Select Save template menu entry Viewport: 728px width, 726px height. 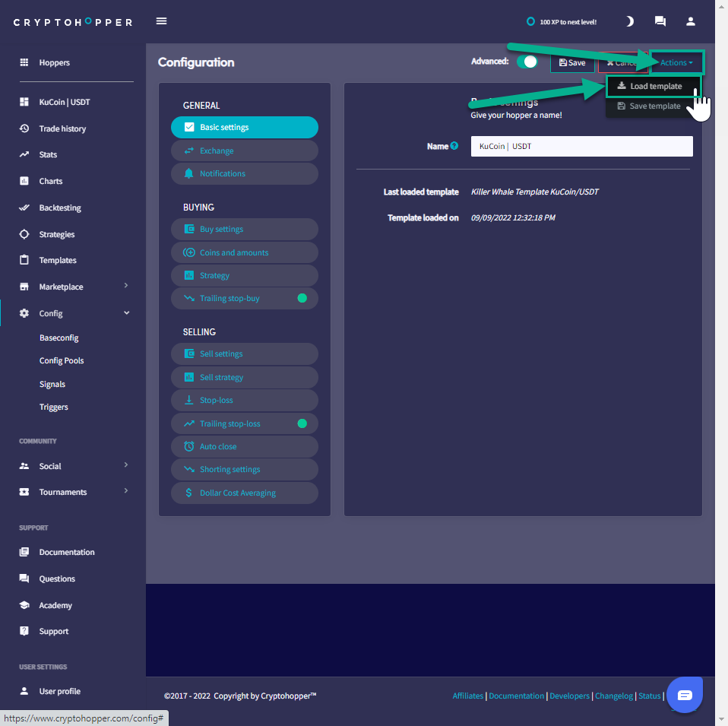coord(654,106)
